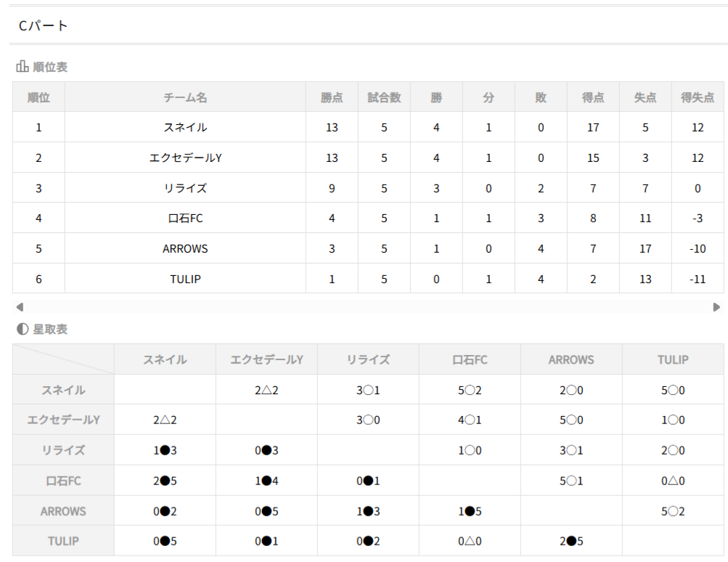Screen dimensions: 728x562
Task: Click the right scroll arrow under standings table
Action: [716, 307]
